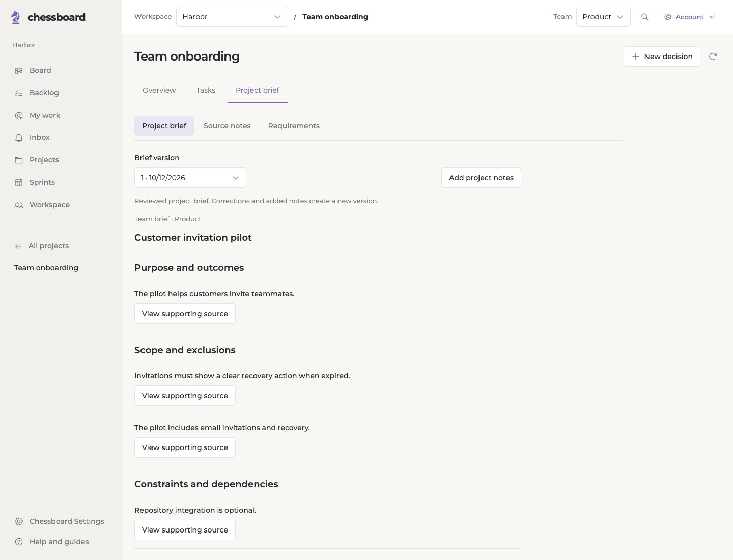Click the Help and guides question icon
733x560 pixels.
(19, 542)
